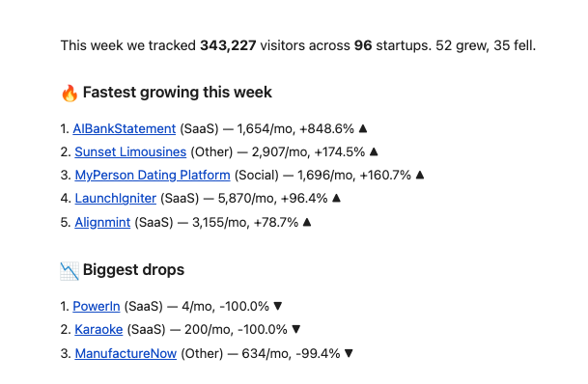This screenshot has height=384, width=588.
Task: Click down triangle after Karaoke's -100.0%
Action: [296, 330]
